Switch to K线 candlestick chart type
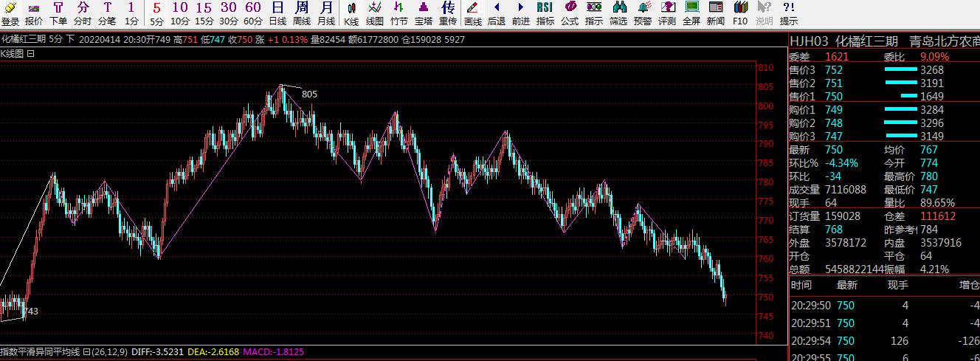 pos(351,13)
